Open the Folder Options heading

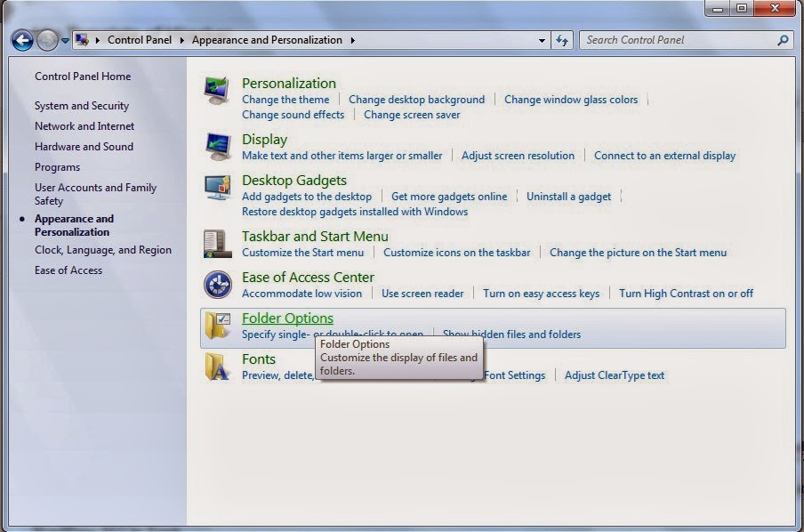pos(287,318)
